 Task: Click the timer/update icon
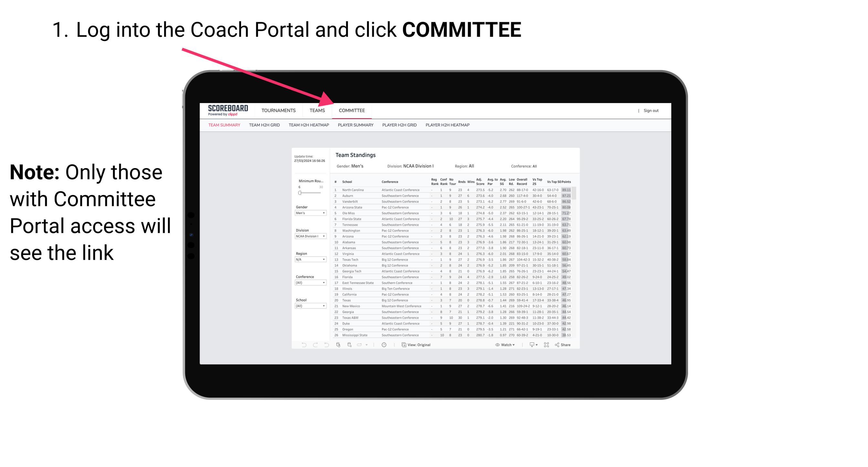point(385,345)
